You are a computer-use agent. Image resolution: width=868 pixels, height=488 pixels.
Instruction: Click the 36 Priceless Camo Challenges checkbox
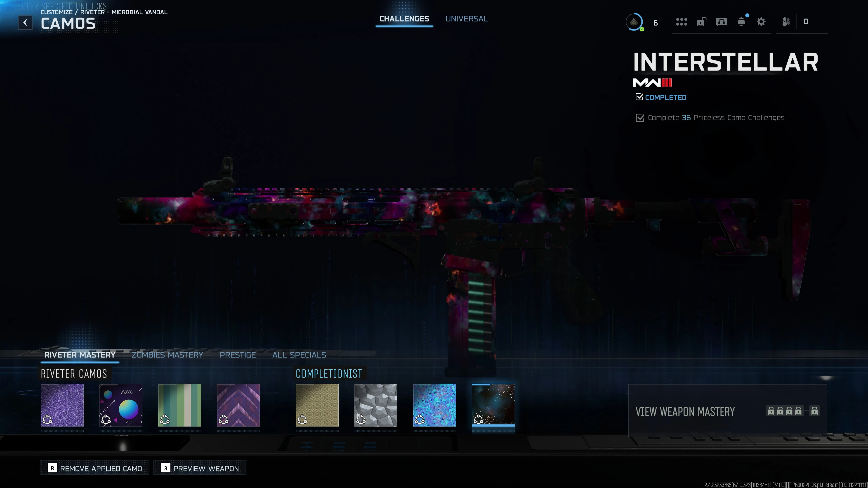tap(639, 117)
